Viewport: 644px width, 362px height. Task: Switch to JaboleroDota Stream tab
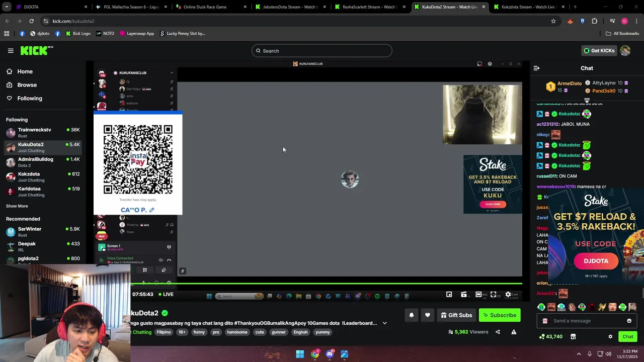point(291,7)
